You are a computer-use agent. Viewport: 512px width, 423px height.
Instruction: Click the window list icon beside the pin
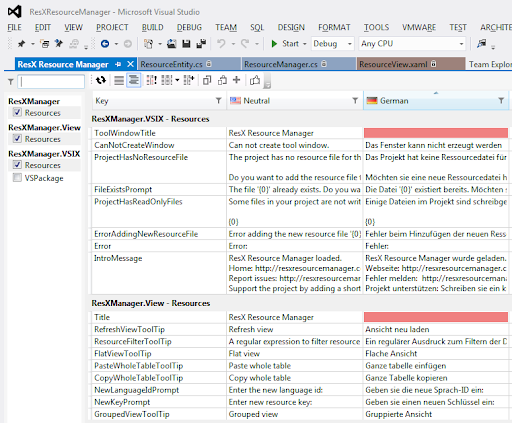click(45, 44)
